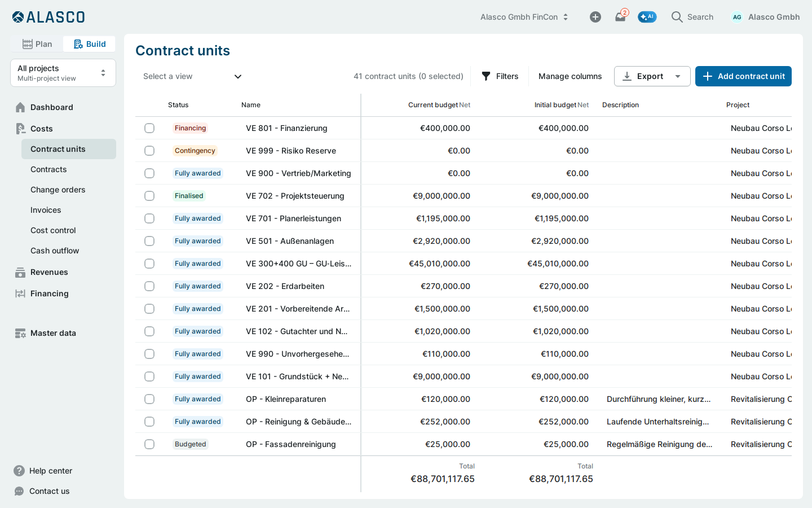Tick checkbox for VE 801 - Finanzierung
812x508 pixels.
click(x=149, y=128)
